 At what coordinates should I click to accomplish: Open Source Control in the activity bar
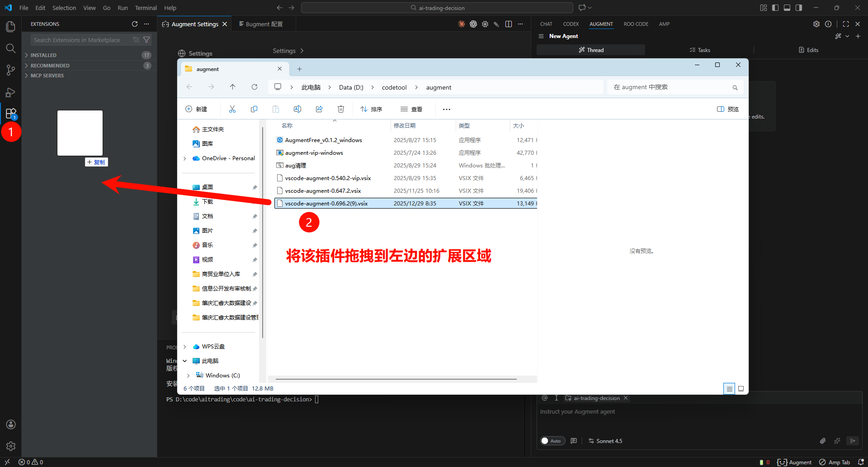[10, 70]
